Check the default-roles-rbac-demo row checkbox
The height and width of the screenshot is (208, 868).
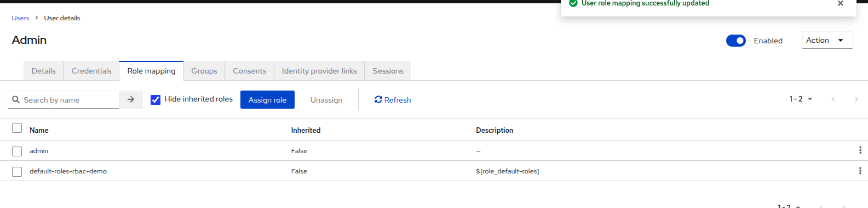17,171
